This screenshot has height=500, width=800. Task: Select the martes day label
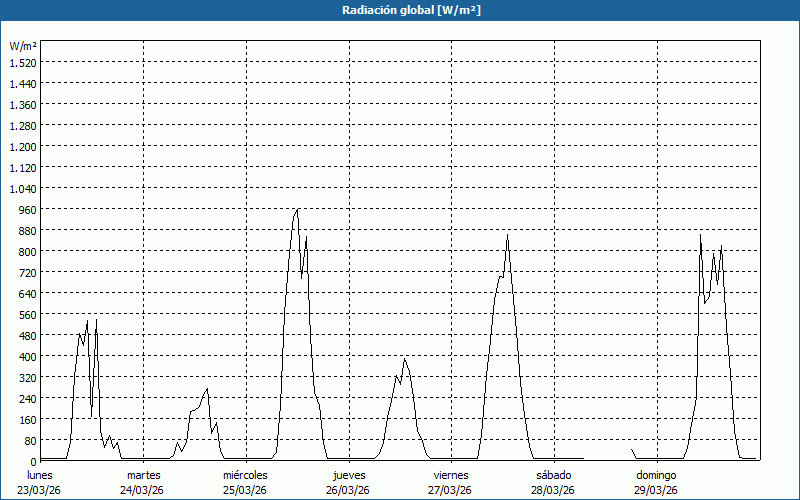pos(144,475)
